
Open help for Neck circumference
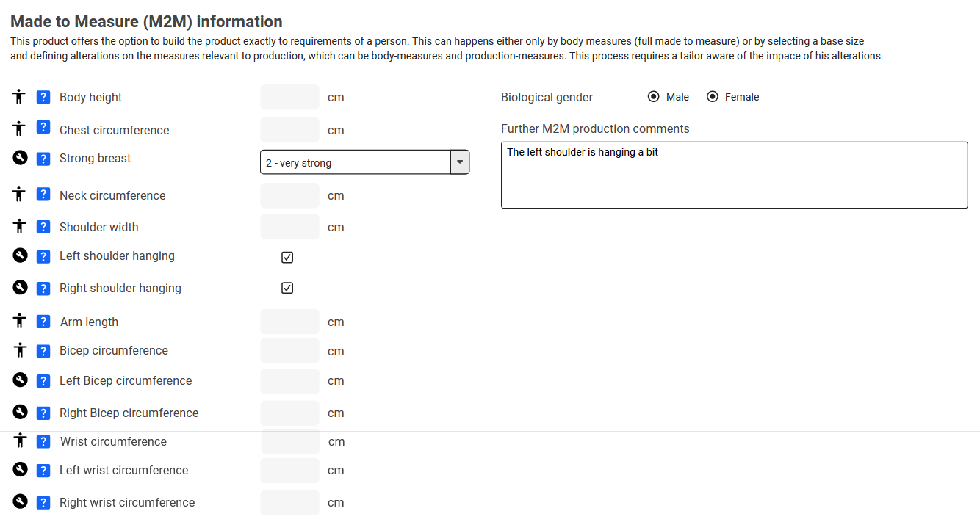click(x=43, y=195)
